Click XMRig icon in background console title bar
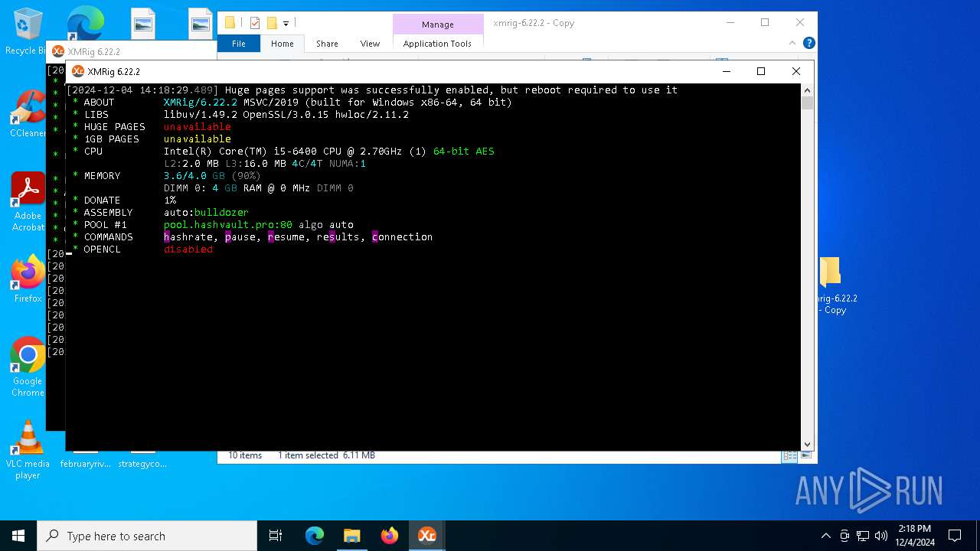This screenshot has height=551, width=980. pyautogui.click(x=57, y=51)
